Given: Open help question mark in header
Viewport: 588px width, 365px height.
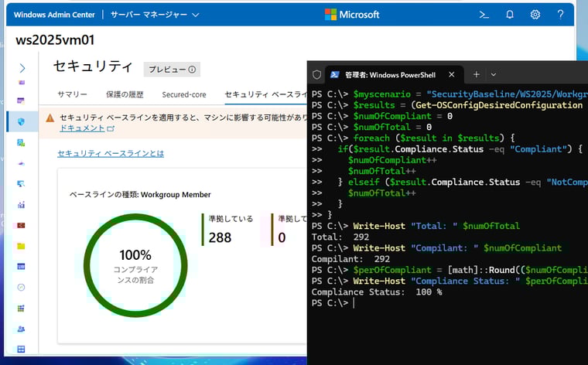Looking at the screenshot, I should click(560, 15).
